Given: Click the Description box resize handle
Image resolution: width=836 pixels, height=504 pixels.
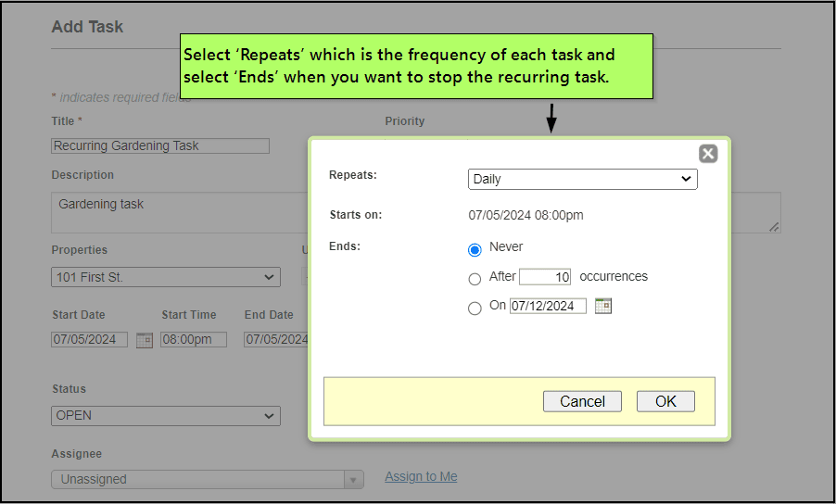Looking at the screenshot, I should coord(774,226).
